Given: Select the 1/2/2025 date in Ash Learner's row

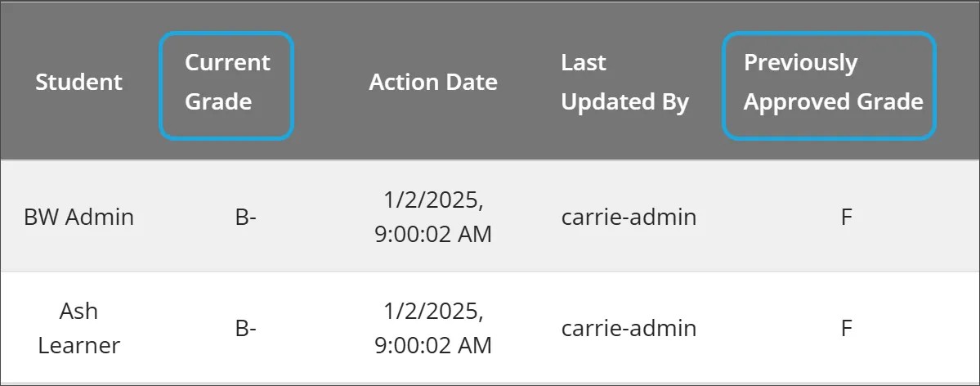Looking at the screenshot, I should [433, 311].
